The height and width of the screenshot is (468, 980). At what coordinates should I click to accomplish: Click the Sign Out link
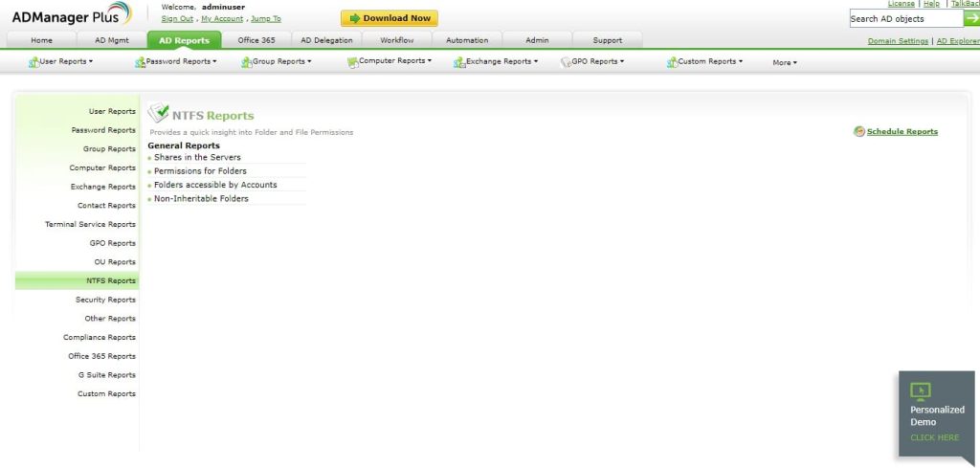pos(178,18)
